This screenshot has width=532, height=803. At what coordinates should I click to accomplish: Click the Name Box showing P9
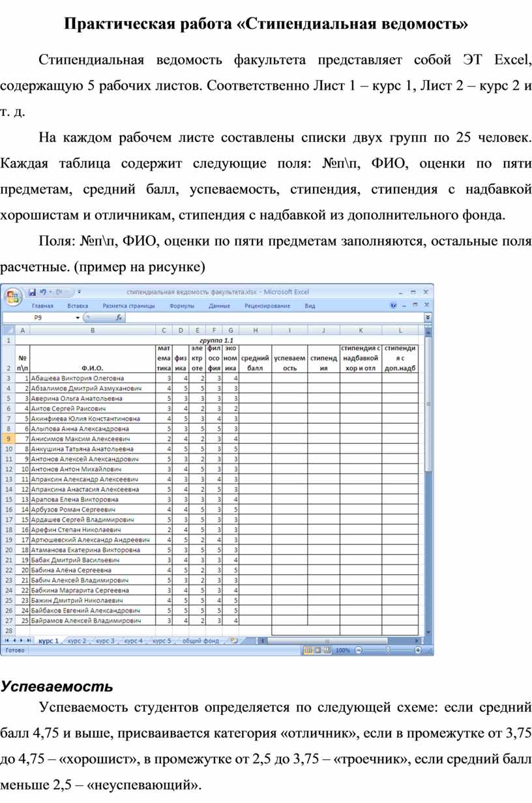tap(39, 317)
